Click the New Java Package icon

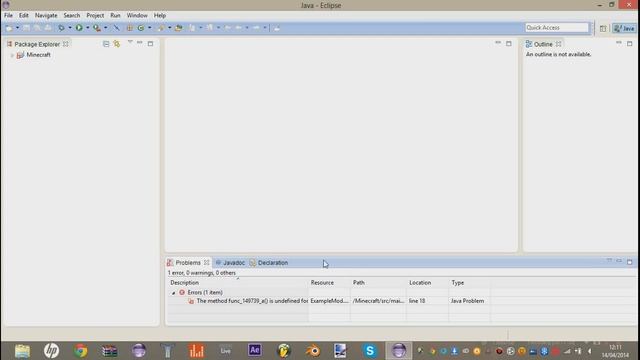click(x=130, y=28)
